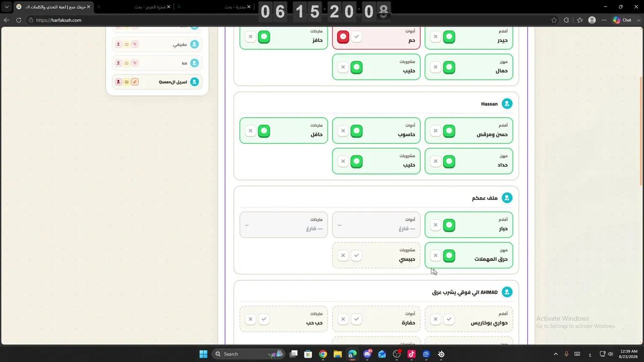
Task: Switch to the شجرة العرعر search tab
Action: pos(134,7)
